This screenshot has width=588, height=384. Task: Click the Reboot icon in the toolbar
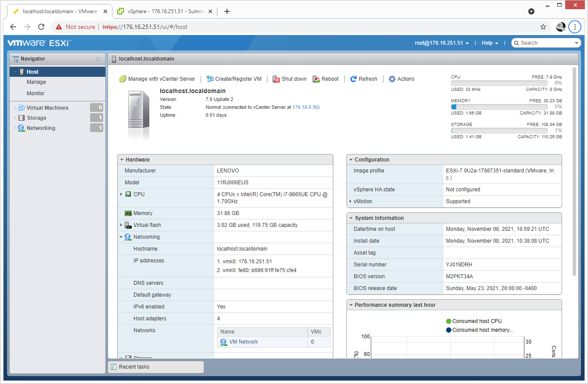(x=316, y=79)
